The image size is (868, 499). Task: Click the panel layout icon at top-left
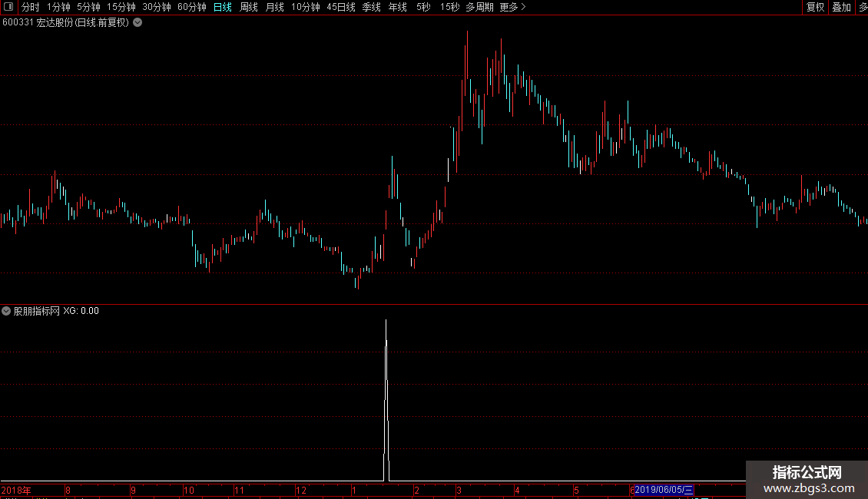pyautogui.click(x=8, y=7)
